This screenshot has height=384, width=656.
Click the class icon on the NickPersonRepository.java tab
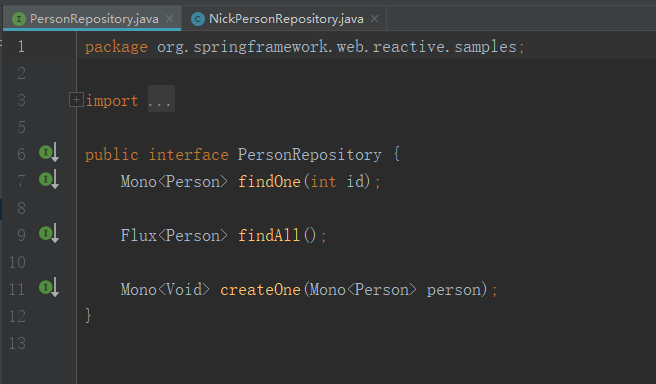point(197,19)
